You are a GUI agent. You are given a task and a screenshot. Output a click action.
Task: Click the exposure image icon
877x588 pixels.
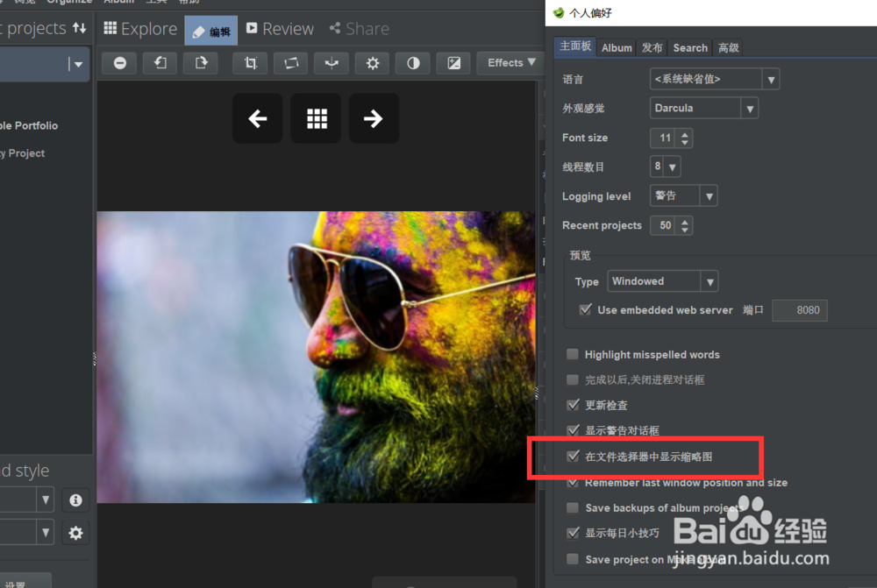pyautogui.click(x=454, y=62)
